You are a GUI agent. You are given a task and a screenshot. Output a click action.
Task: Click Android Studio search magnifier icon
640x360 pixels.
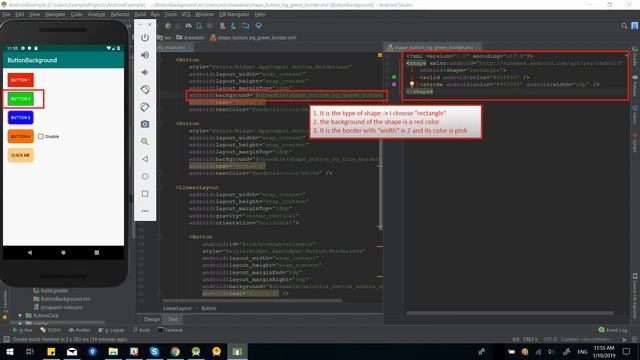click(624, 26)
